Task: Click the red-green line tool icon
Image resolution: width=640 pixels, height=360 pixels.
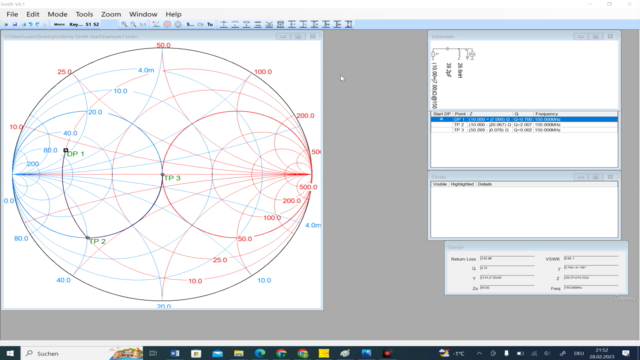Action: point(156,24)
